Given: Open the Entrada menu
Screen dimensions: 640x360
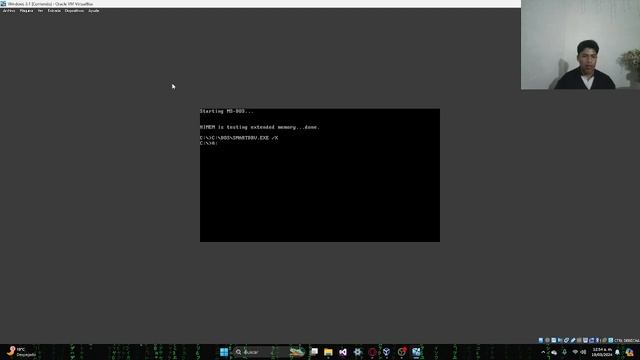Looking at the screenshot, I should (54, 11).
